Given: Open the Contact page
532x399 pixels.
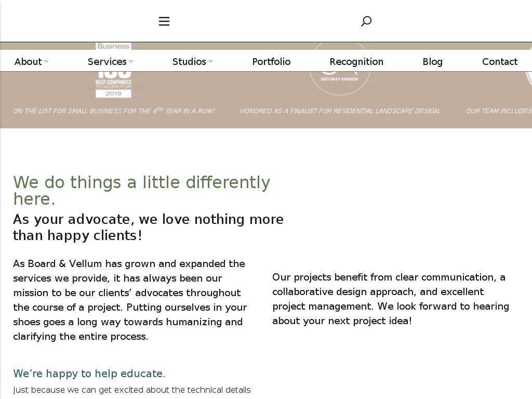Looking at the screenshot, I should [500, 62].
